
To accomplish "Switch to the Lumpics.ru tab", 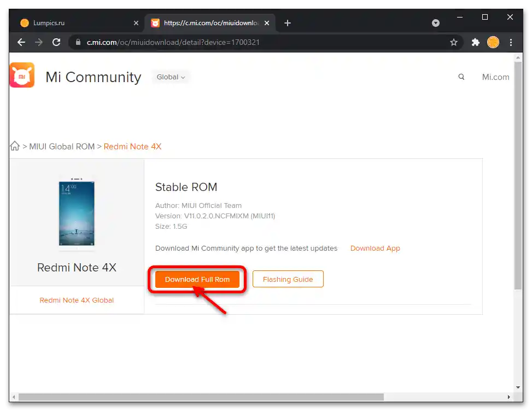I will (x=79, y=23).
